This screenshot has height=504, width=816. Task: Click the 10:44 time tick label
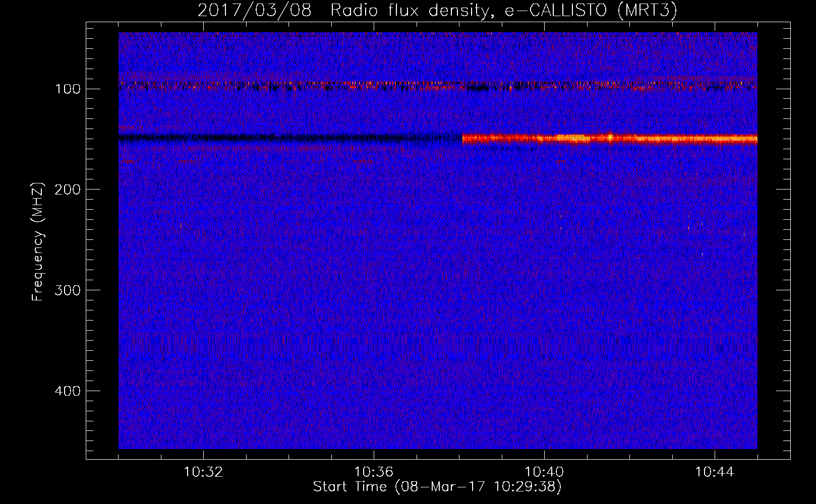pos(715,472)
